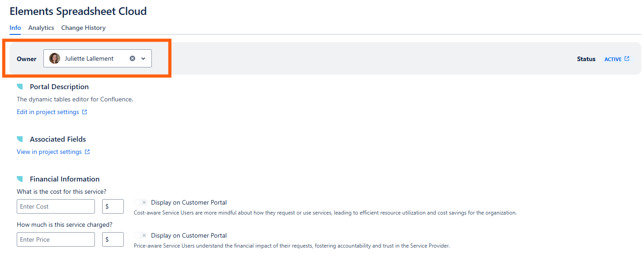The width and height of the screenshot is (644, 277).
Task: Expand the Owner dropdown chevron
Action: [143, 58]
